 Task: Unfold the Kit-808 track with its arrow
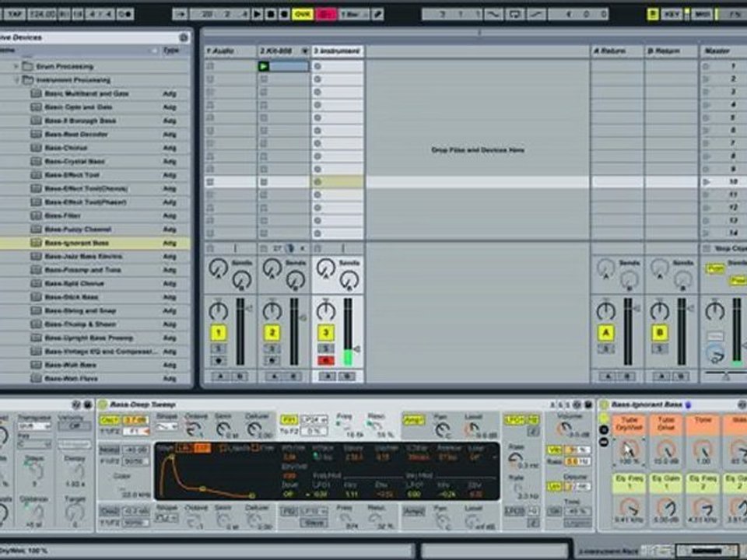click(x=305, y=51)
